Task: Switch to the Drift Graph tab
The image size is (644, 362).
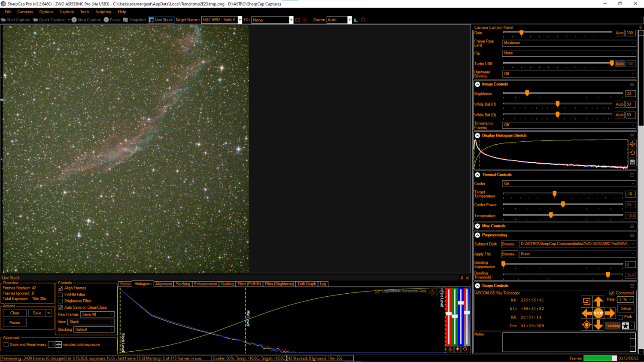Action: tap(307, 284)
